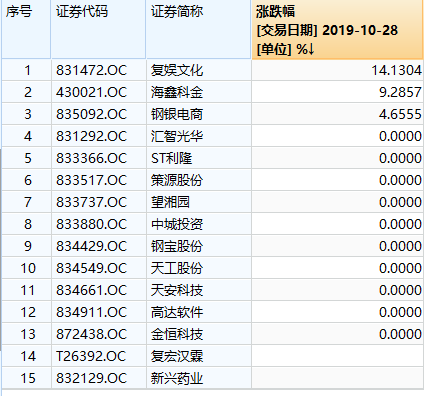Select security code 833737.OC
The height and width of the screenshot is (396, 427).
click(x=92, y=202)
